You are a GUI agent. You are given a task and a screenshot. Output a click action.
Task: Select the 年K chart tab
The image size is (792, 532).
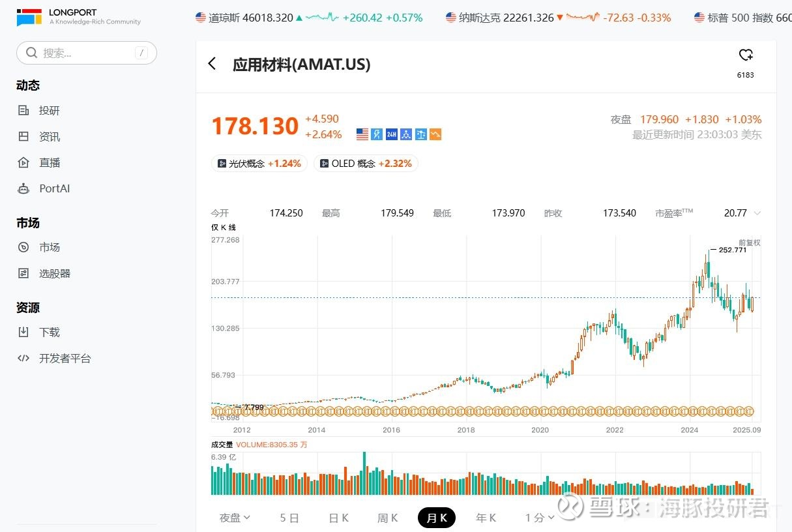point(486,518)
